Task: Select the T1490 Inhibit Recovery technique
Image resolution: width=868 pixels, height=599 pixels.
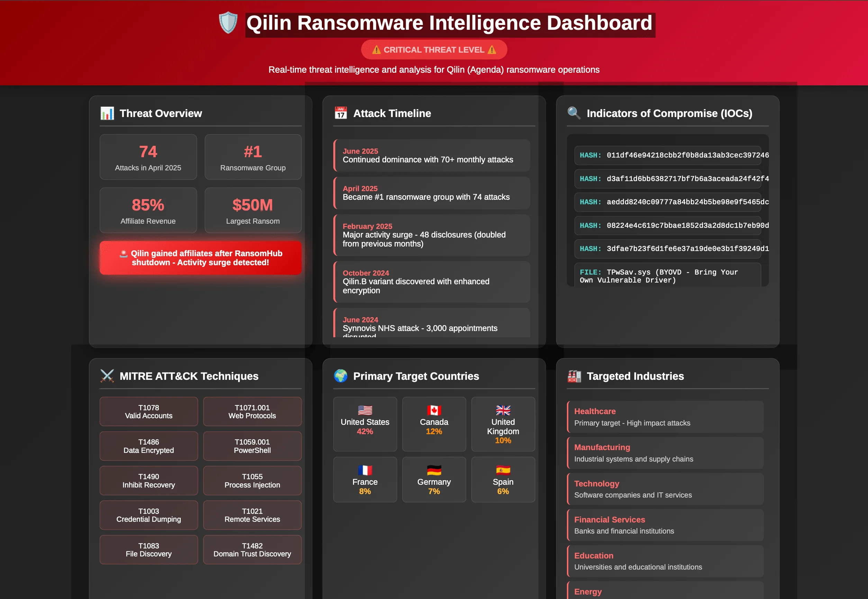Action: coord(148,481)
